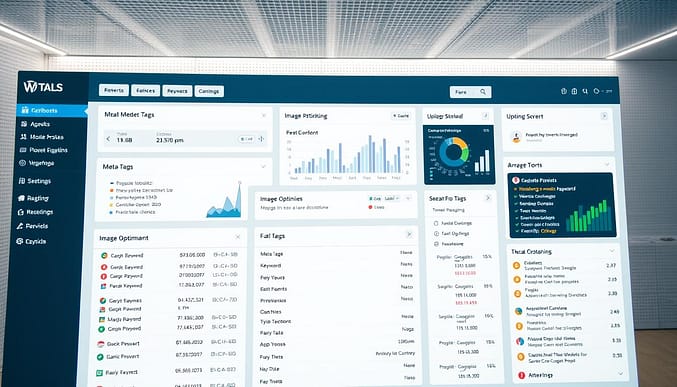Click the blue area chart in Meta Tags
677x387 pixels.
[225, 200]
